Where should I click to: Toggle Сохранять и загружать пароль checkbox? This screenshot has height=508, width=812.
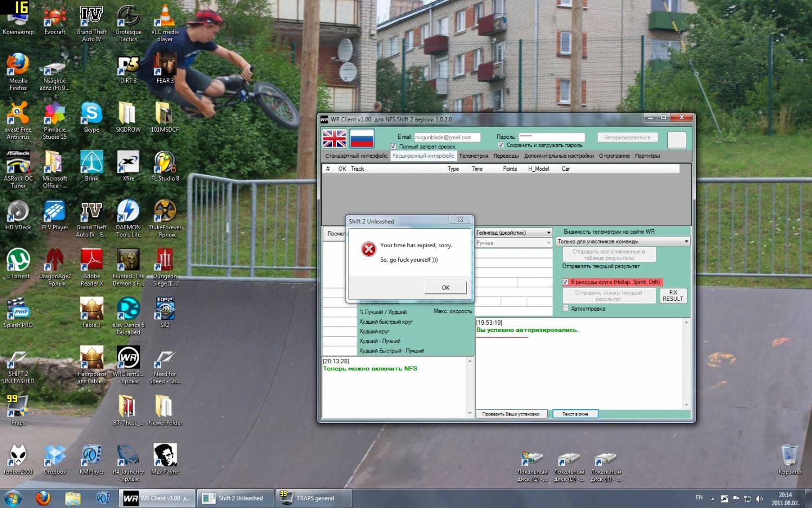click(x=501, y=145)
